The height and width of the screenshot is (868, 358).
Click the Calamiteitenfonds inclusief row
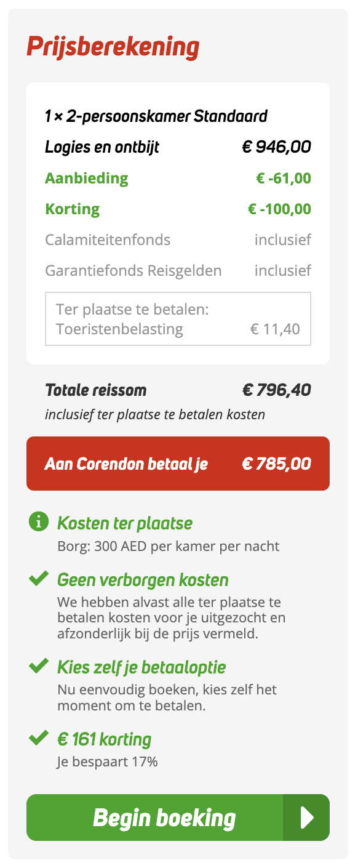point(178,239)
